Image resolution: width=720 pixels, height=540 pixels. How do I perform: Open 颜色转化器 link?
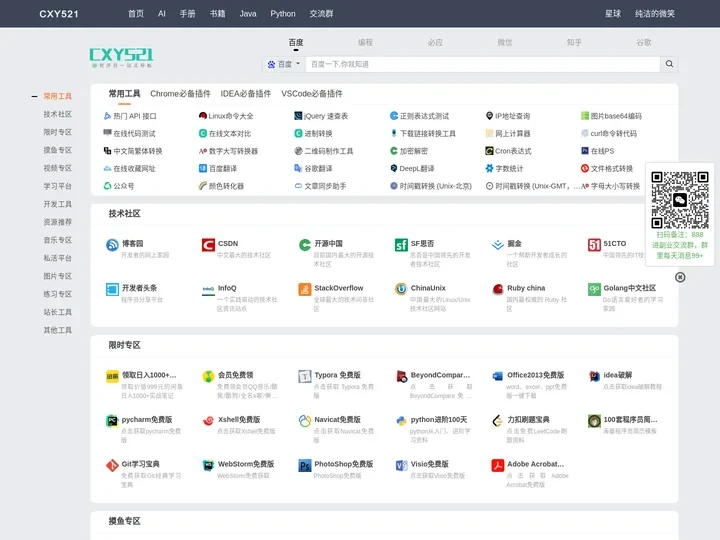(x=221, y=186)
